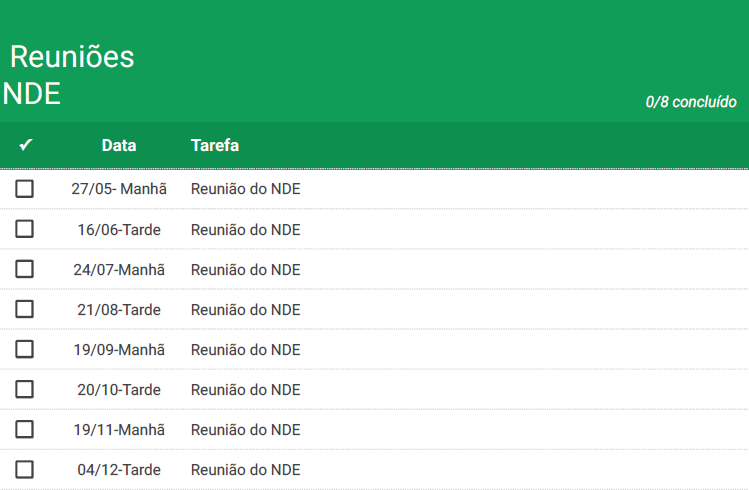Click the Reuniões NDE title
Screen dimensions: 749x490
(68, 75)
